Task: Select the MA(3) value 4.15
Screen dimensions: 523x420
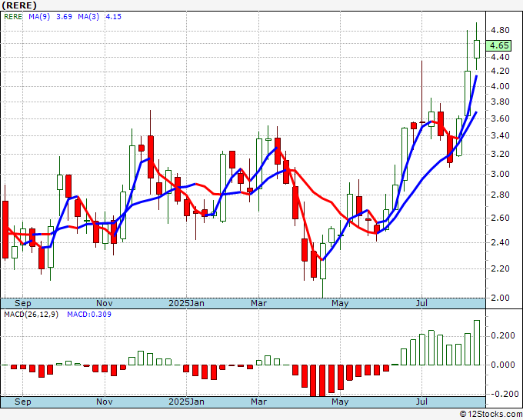Action: click(113, 17)
